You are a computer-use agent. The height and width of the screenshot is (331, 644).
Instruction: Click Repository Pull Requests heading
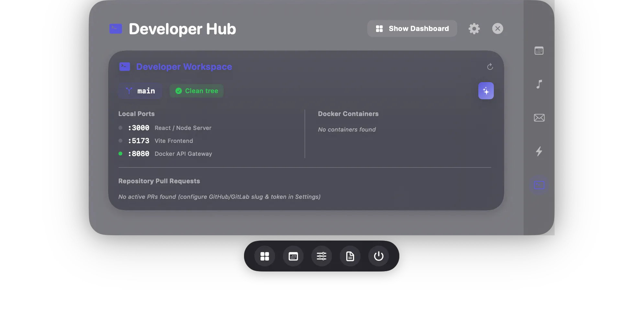(x=159, y=181)
